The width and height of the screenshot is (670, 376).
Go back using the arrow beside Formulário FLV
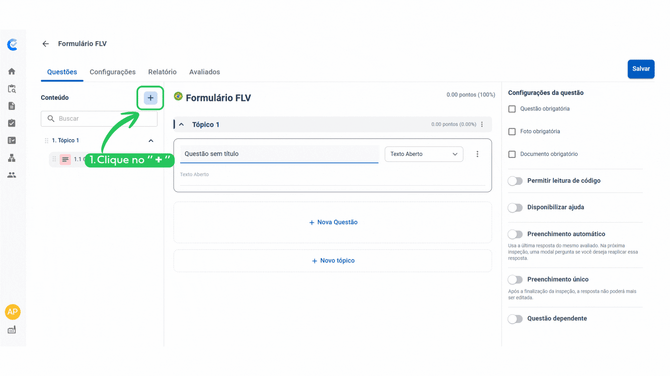point(46,44)
